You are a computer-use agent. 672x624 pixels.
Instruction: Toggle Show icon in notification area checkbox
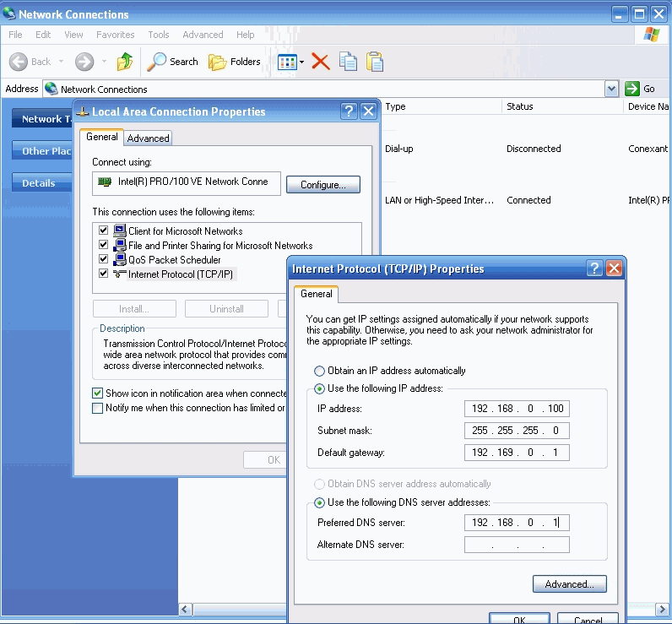click(98, 393)
